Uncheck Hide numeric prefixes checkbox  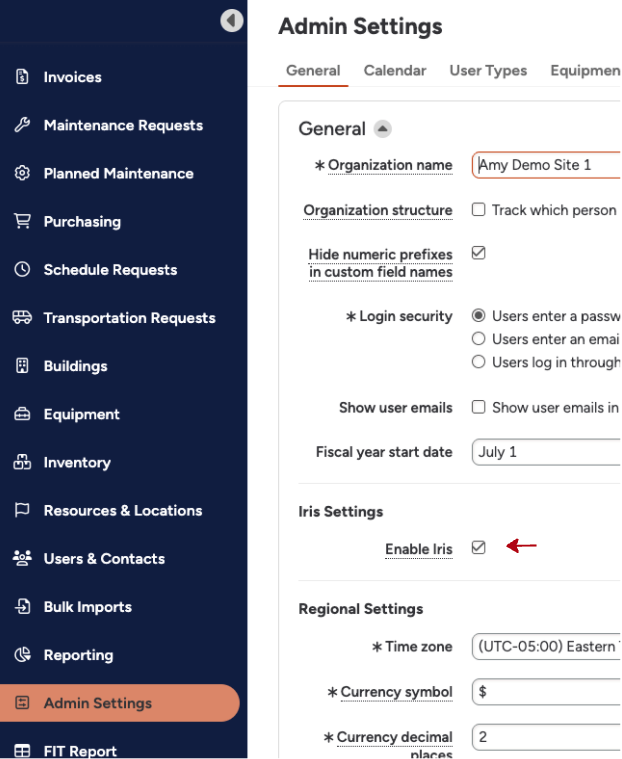click(479, 253)
